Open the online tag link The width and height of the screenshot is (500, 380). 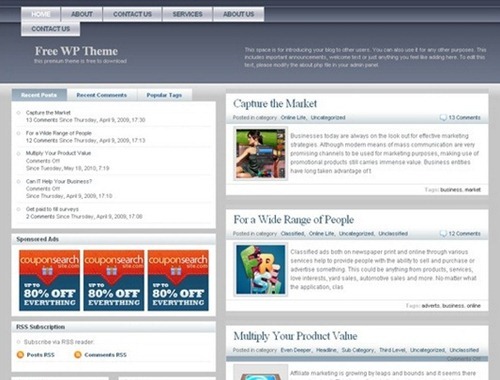tap(474, 306)
